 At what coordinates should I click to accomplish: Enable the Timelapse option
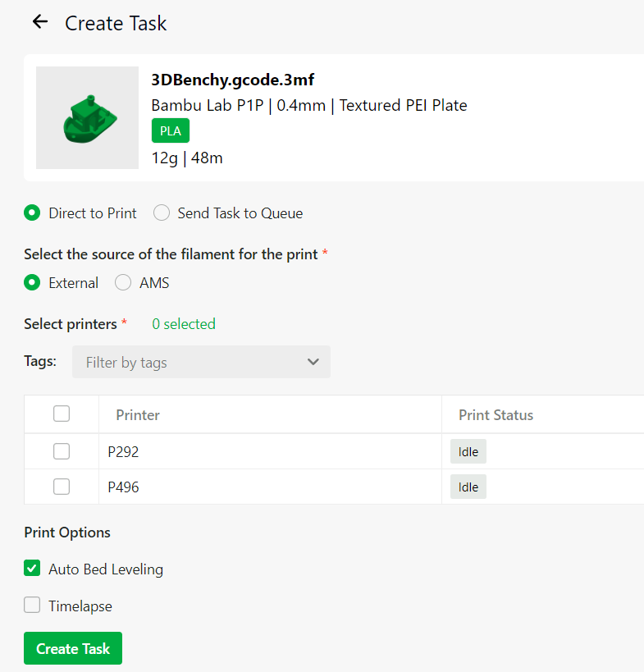coord(32,606)
